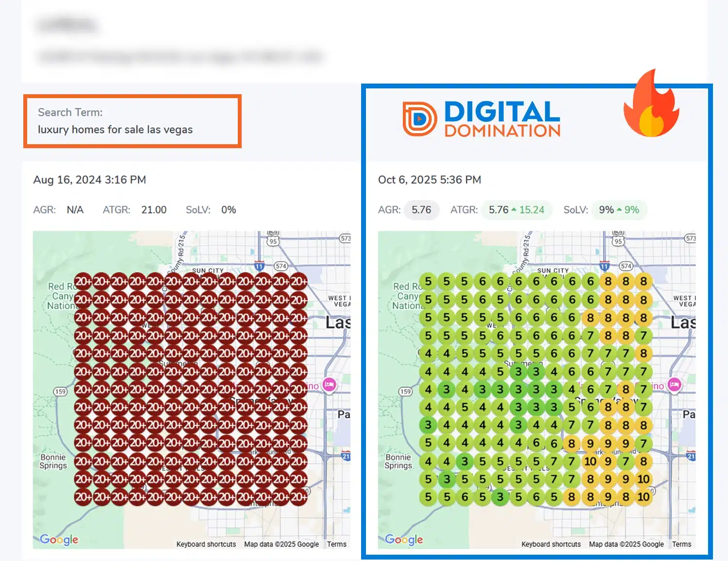
Task: Click the flame icon above the 2025 map
Action: pos(651,104)
